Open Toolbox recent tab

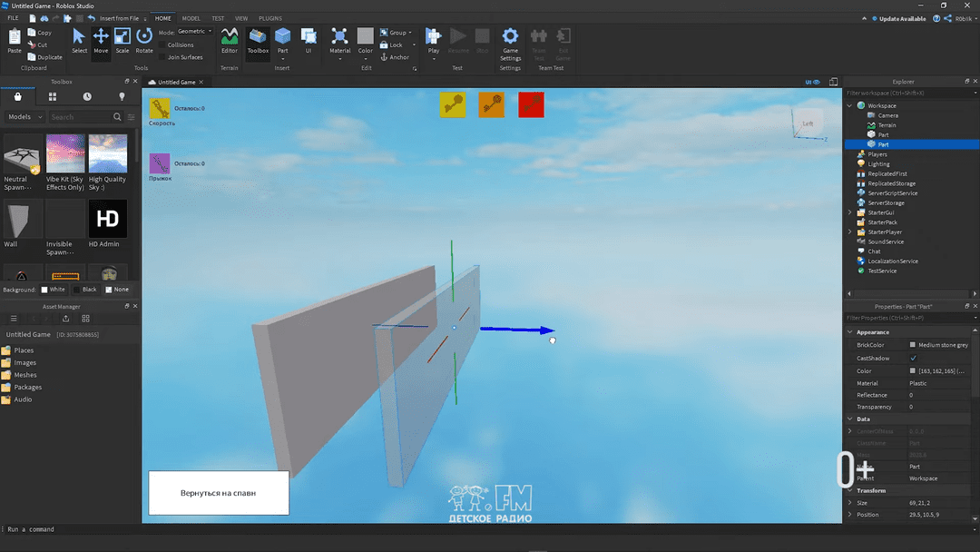[87, 96]
